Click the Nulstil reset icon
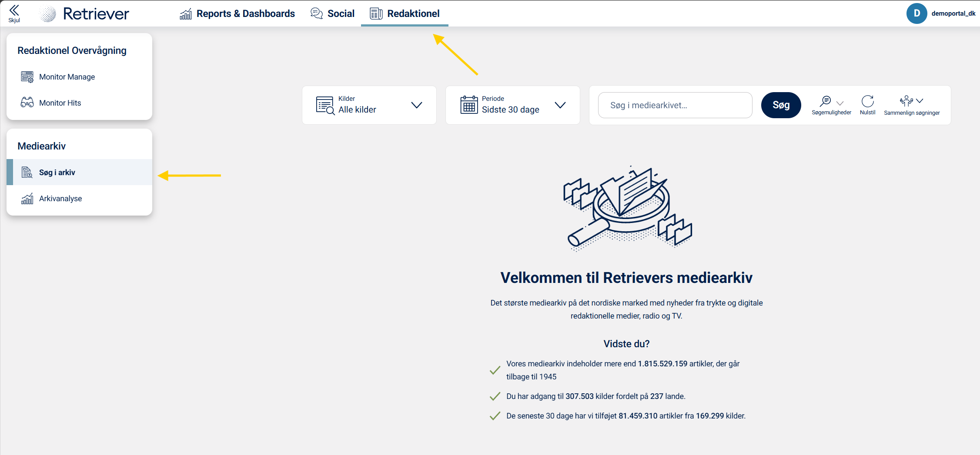This screenshot has height=455, width=980. [867, 101]
